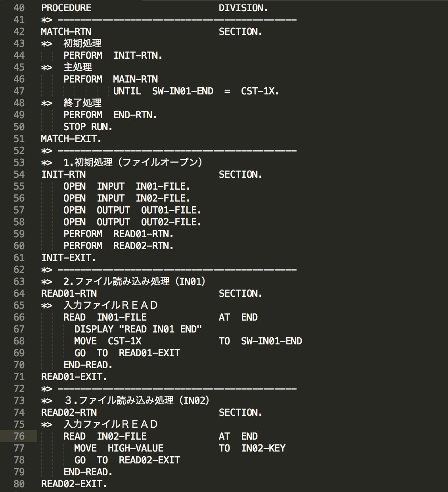This screenshot has height=492, width=448.
Task: Click the 終了処理 comment line
Action: 82,103
